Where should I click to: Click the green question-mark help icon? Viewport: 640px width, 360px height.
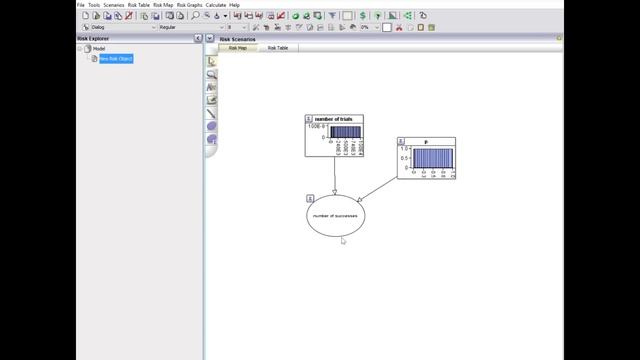pos(378,16)
